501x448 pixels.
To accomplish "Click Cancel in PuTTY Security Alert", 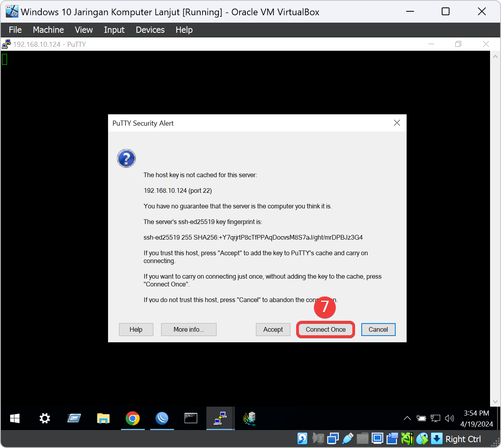I will [378, 329].
